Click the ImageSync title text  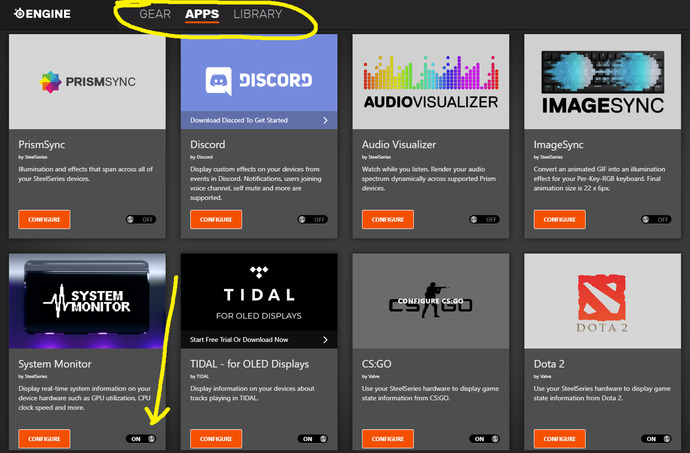click(558, 144)
